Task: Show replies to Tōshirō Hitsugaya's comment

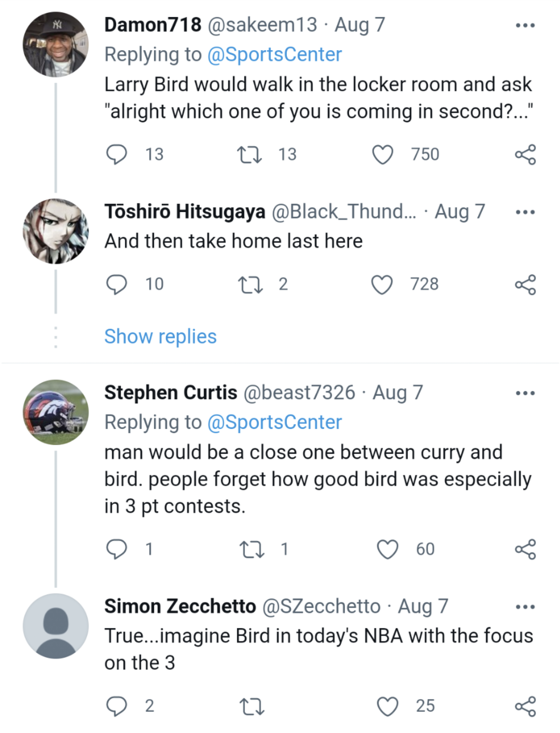Action: tap(161, 336)
